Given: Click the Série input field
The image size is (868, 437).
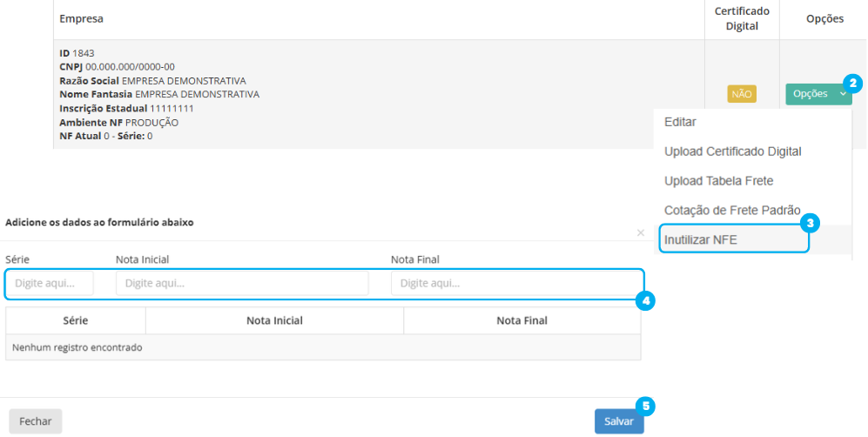Looking at the screenshot, I should tap(50, 284).
